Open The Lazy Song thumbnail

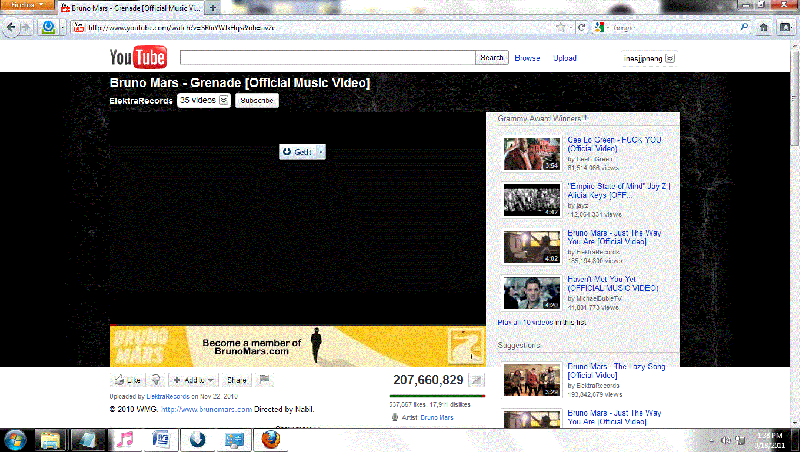tap(532, 380)
